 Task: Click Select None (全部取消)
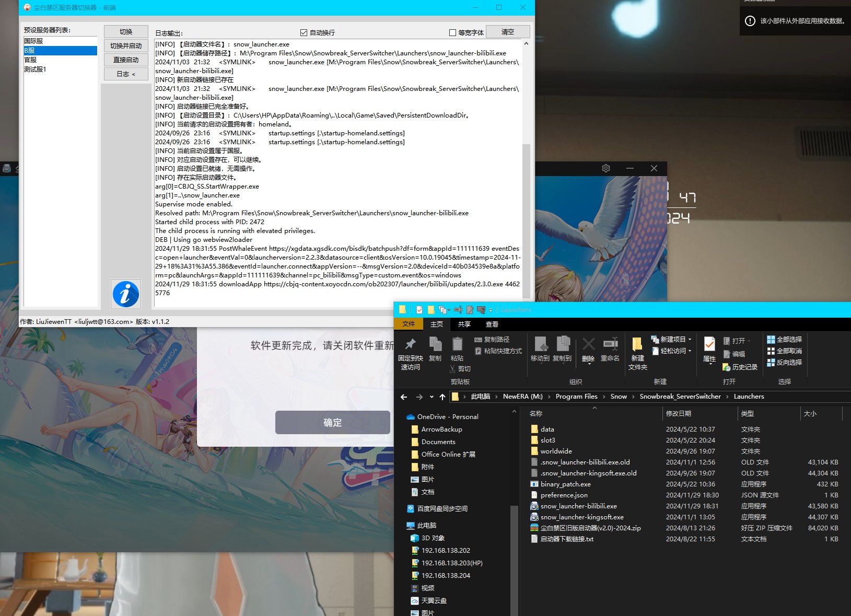tap(784, 351)
